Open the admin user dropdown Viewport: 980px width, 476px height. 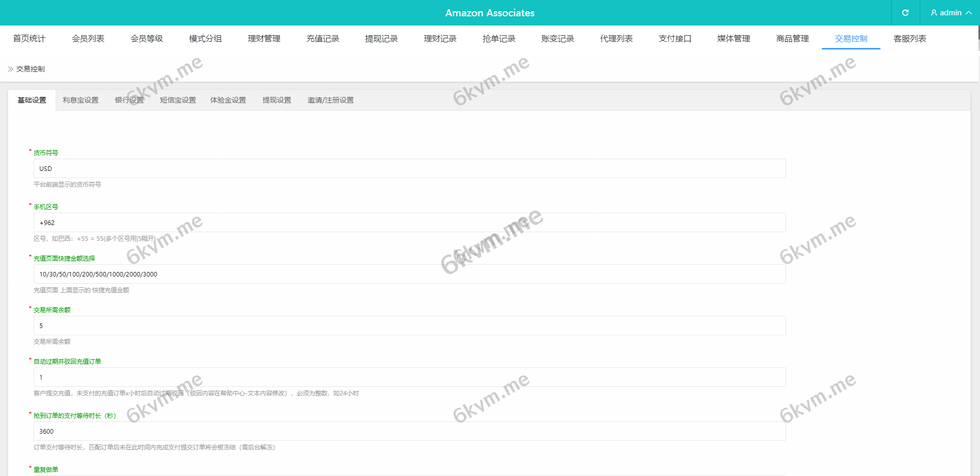pyautogui.click(x=950, y=13)
